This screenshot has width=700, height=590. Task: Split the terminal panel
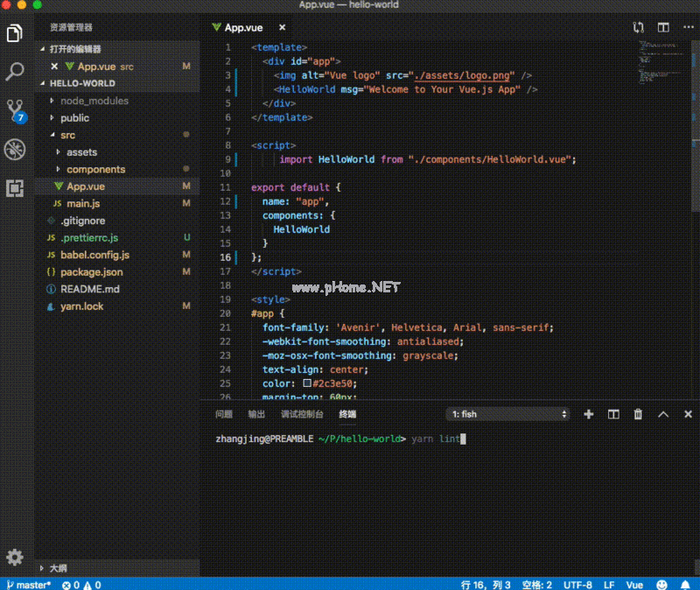613,414
